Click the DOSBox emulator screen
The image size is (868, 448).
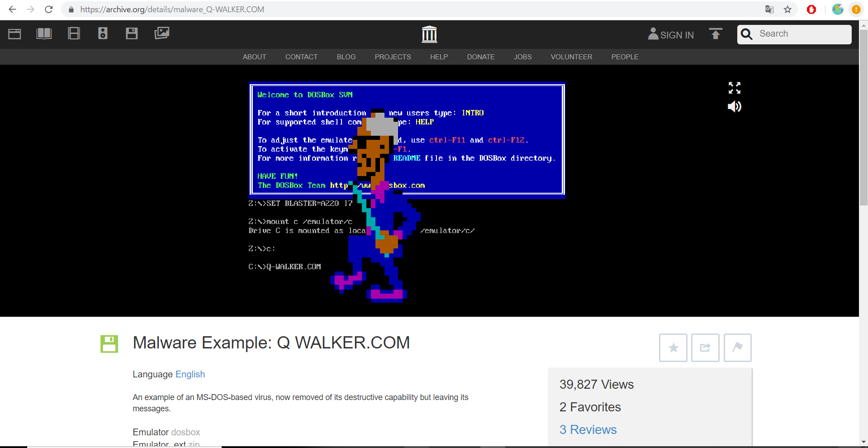407,190
